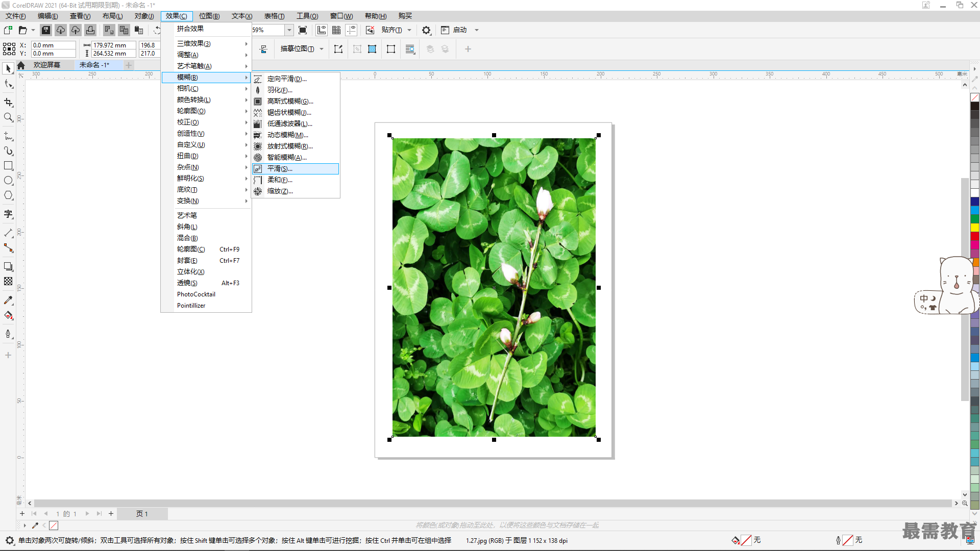Open the 位图 menu
Screen dimensions: 980x551
[209, 16]
